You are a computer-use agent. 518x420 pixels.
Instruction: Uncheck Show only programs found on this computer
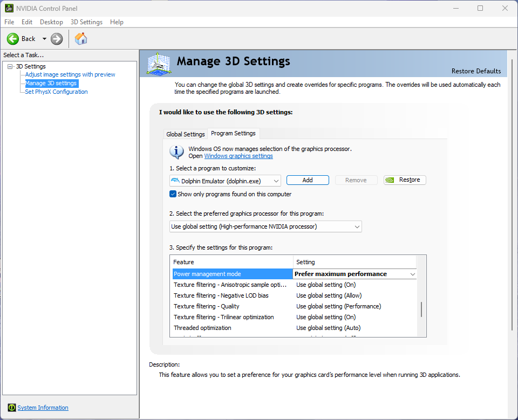173,194
